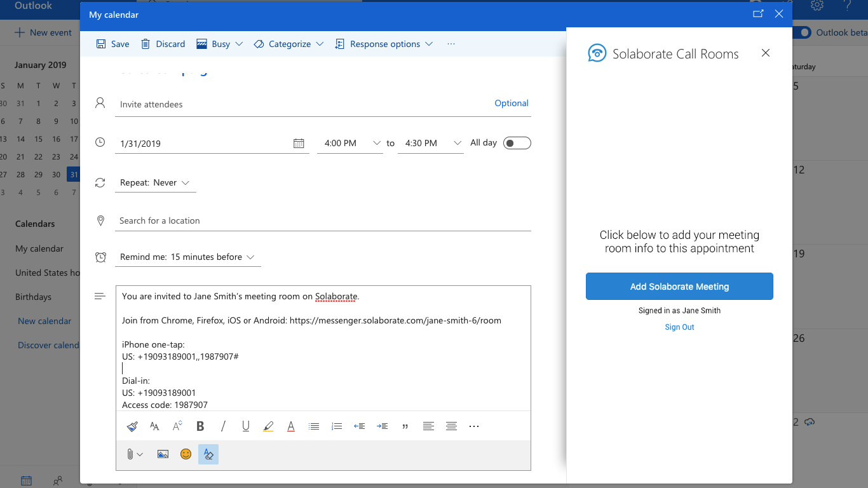
Task: Open the start time 4:00 PM dropdown
Action: 352,144
